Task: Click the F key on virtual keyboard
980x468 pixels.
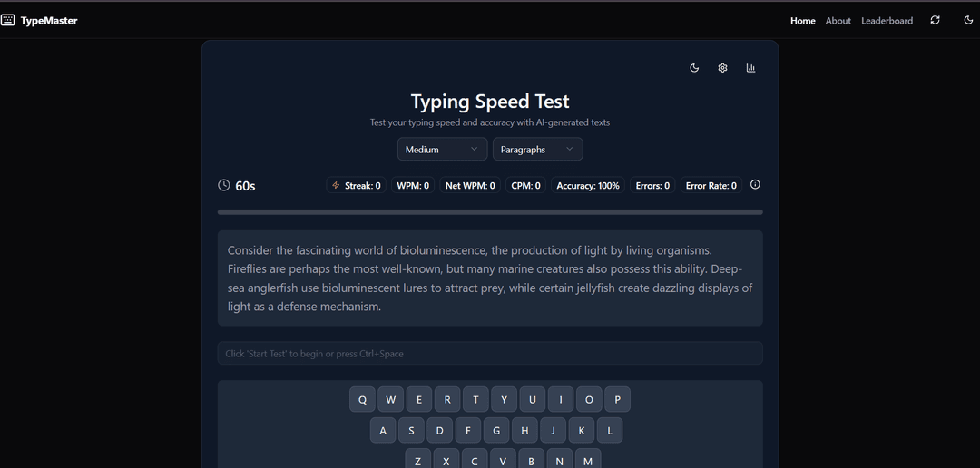Action: tap(468, 430)
